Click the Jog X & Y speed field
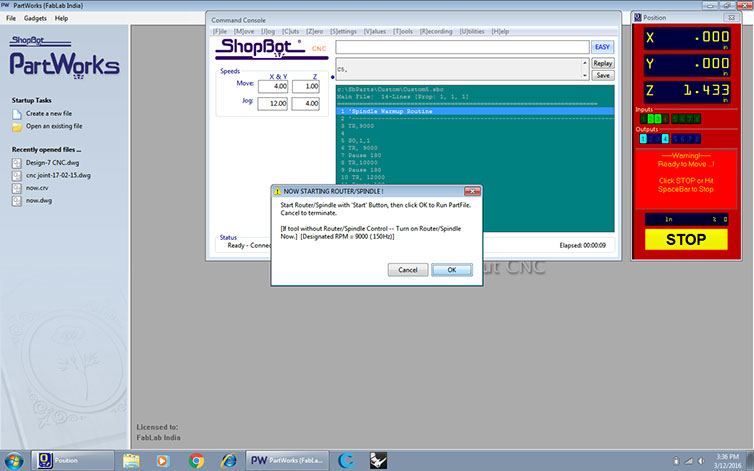754x471 pixels. pyautogui.click(x=273, y=103)
